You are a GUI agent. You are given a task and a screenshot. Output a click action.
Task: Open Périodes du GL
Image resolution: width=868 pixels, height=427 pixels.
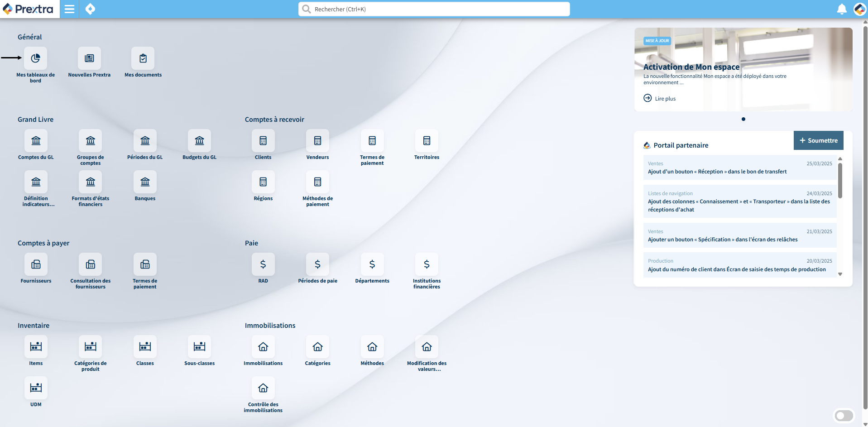click(x=145, y=141)
